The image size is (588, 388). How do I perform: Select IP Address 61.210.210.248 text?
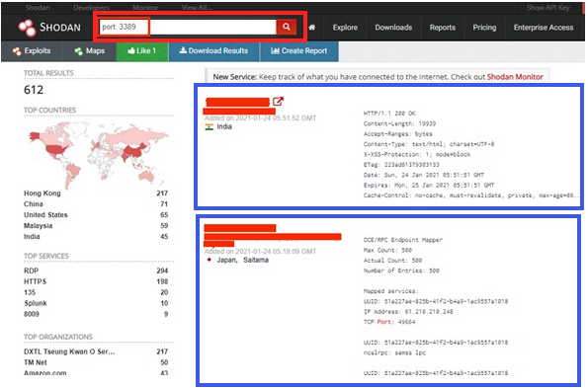click(x=408, y=312)
